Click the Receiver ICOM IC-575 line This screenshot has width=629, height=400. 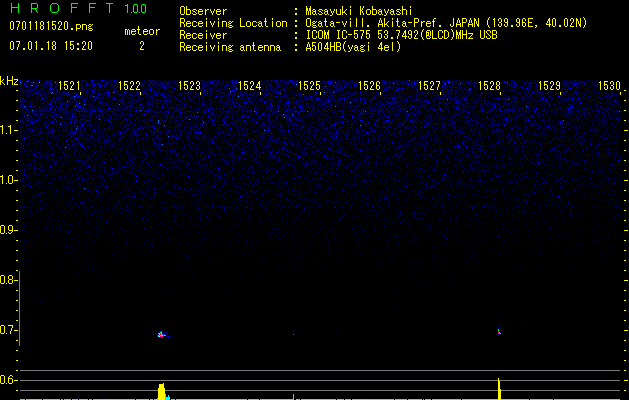tap(401, 35)
